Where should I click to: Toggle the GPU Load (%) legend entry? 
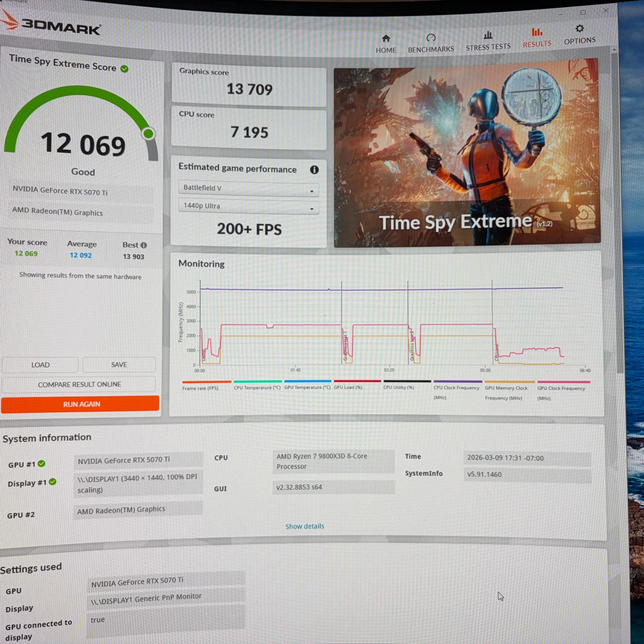tap(357, 385)
